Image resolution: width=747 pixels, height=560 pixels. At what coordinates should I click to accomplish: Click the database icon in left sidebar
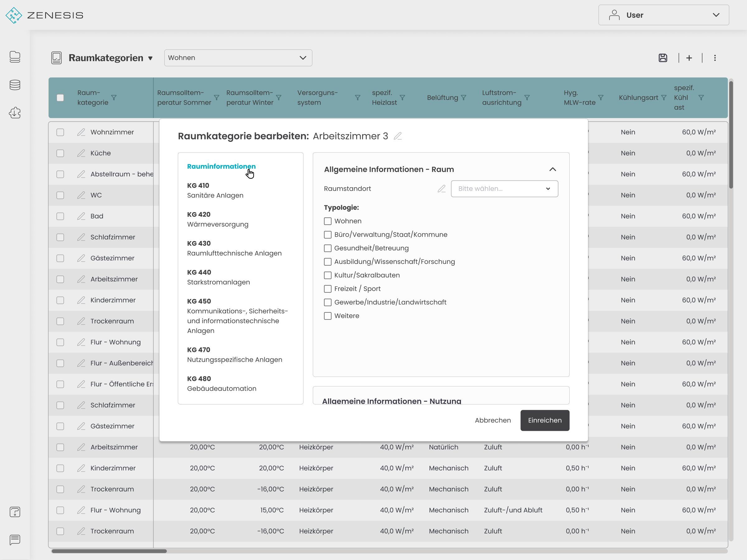pyautogui.click(x=15, y=85)
